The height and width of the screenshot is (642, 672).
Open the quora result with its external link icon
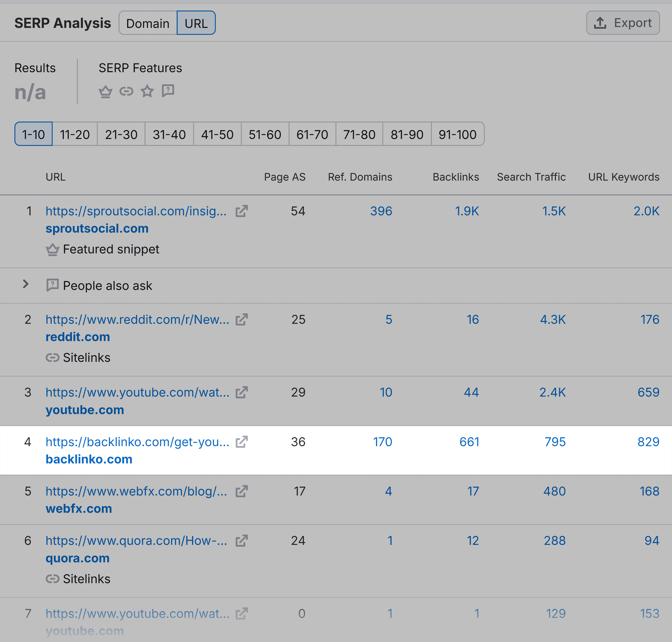pyautogui.click(x=241, y=541)
